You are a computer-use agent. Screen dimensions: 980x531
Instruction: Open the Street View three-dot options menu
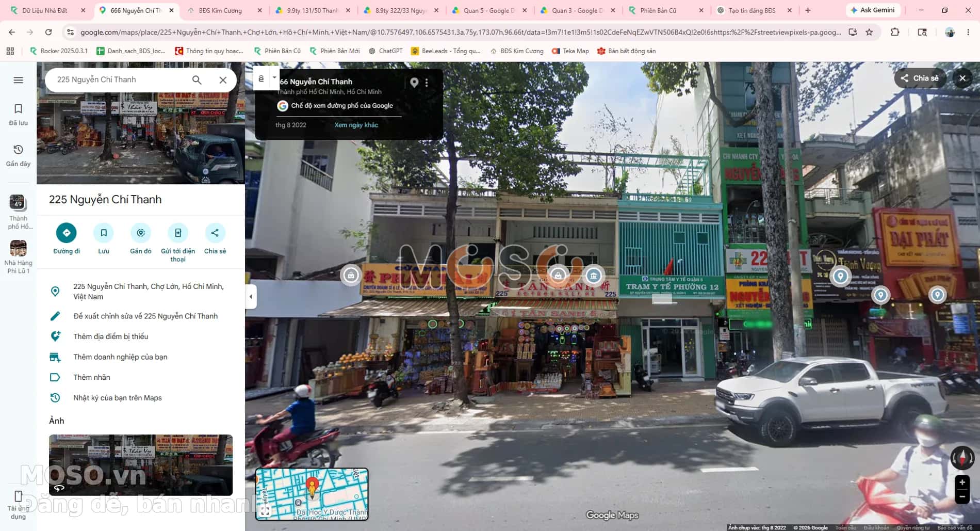(427, 83)
